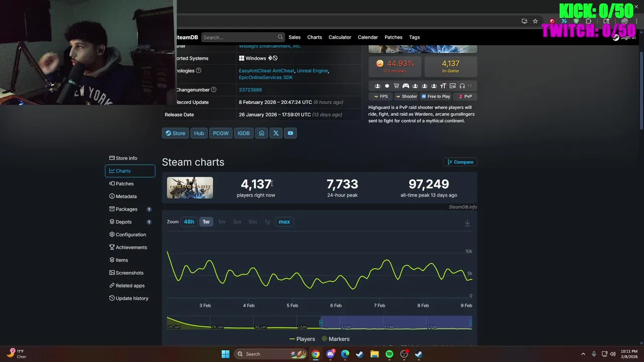Open the Steam Store link button

pos(175,133)
